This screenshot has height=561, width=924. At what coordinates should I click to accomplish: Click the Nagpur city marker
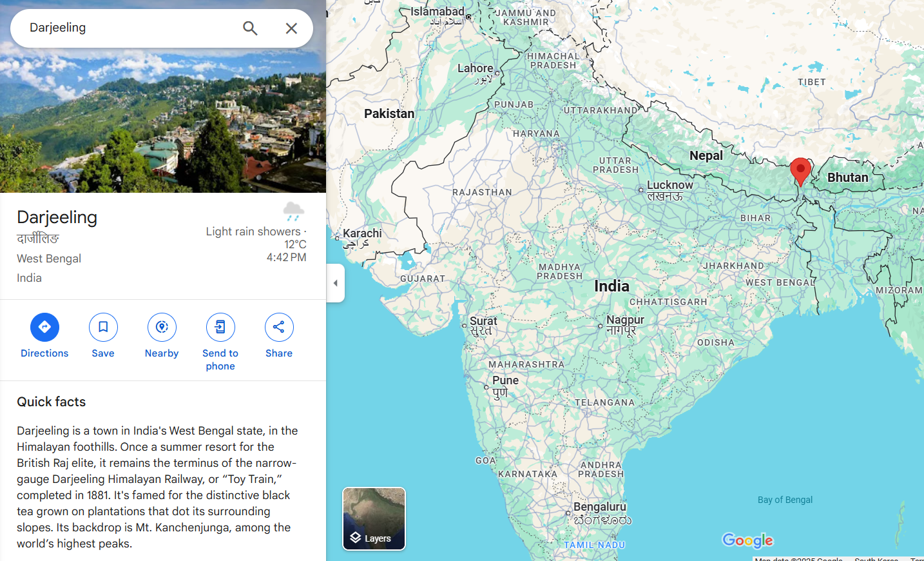601,326
